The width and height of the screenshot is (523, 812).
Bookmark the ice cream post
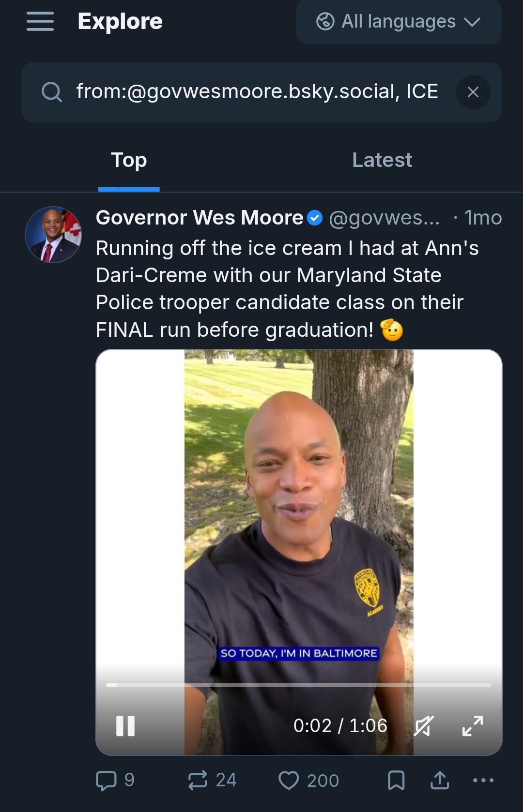396,780
